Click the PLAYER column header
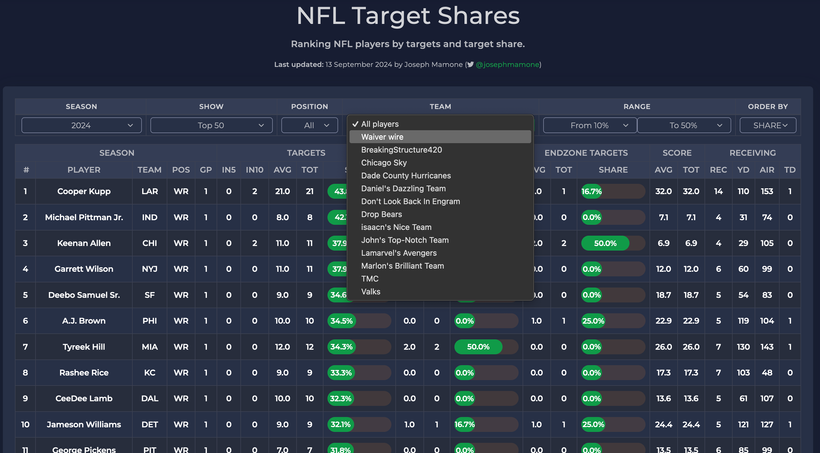The image size is (820, 453). (84, 170)
